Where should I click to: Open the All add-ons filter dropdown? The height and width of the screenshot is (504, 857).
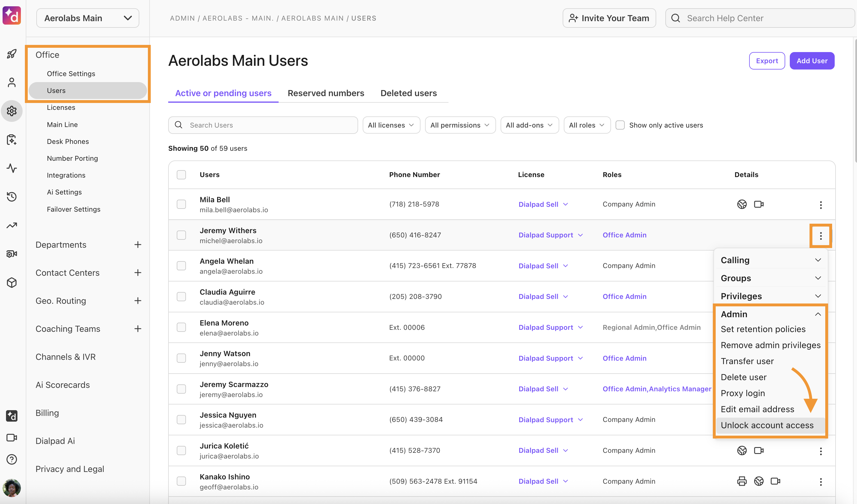point(529,125)
